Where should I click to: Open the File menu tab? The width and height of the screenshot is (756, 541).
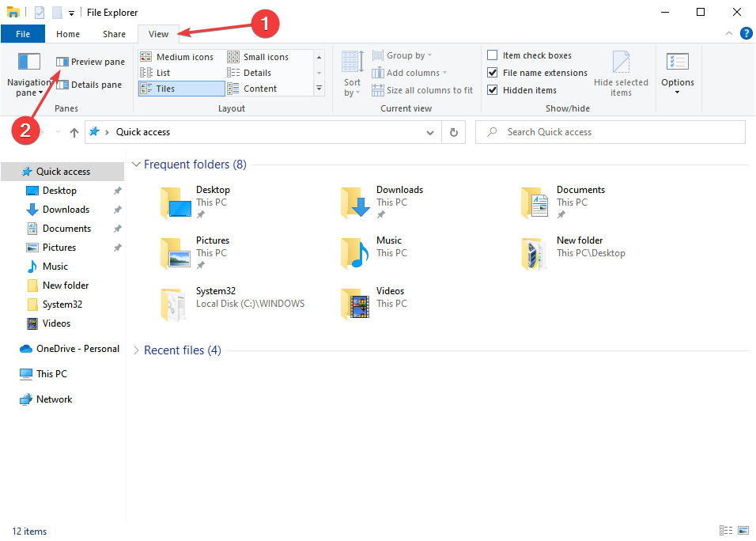23,34
